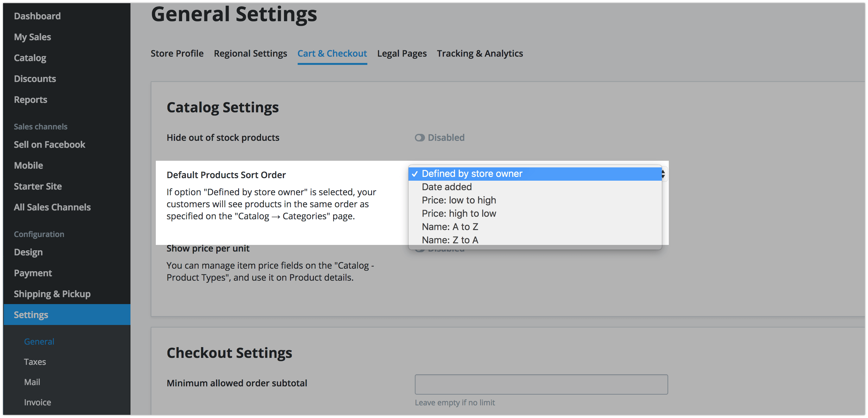868x418 pixels.
Task: Click the sort order stepper arrows
Action: point(663,174)
